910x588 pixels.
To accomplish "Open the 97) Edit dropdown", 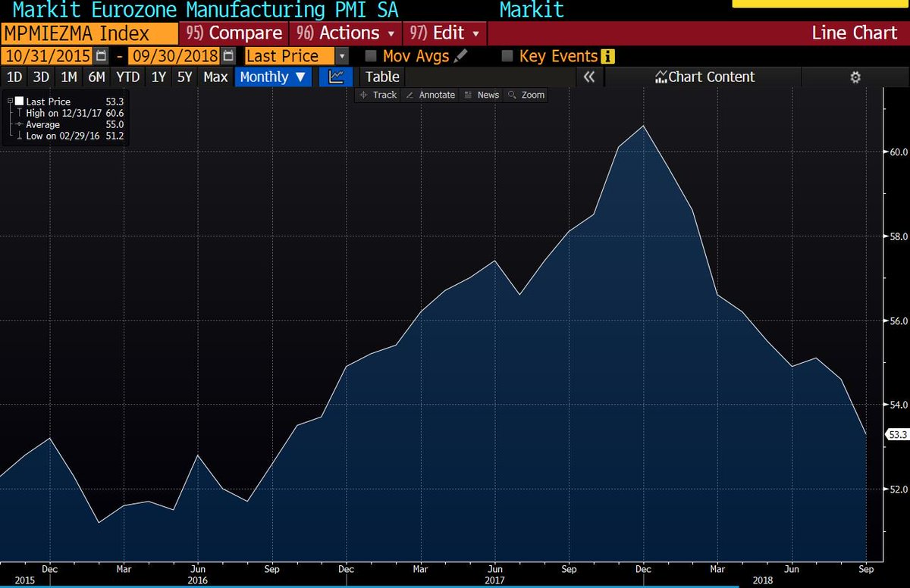I will tap(444, 33).
